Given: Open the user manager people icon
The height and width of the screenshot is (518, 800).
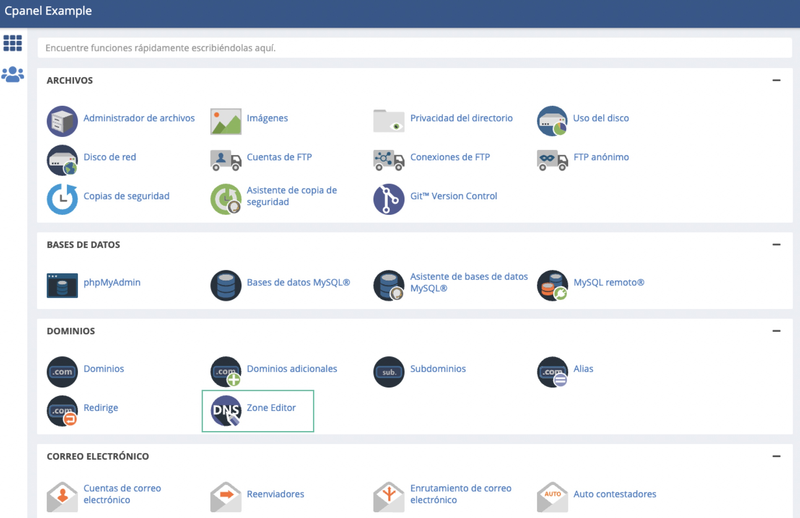Looking at the screenshot, I should pos(13,75).
